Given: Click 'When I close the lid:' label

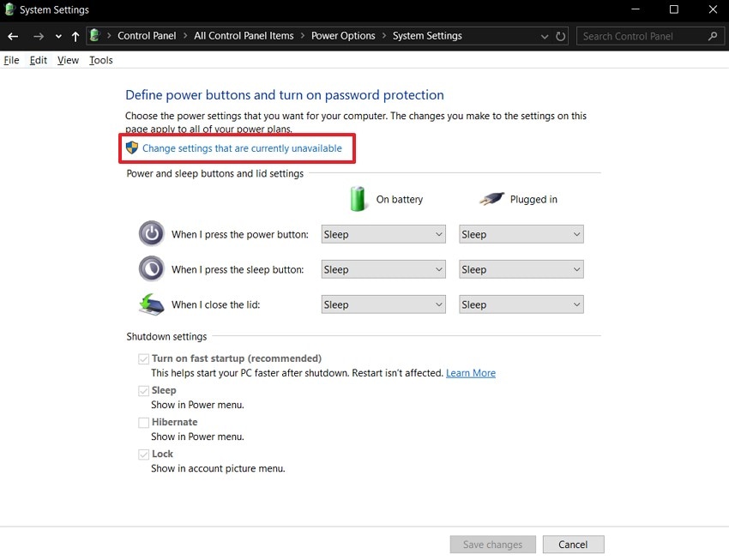Looking at the screenshot, I should click(216, 304).
